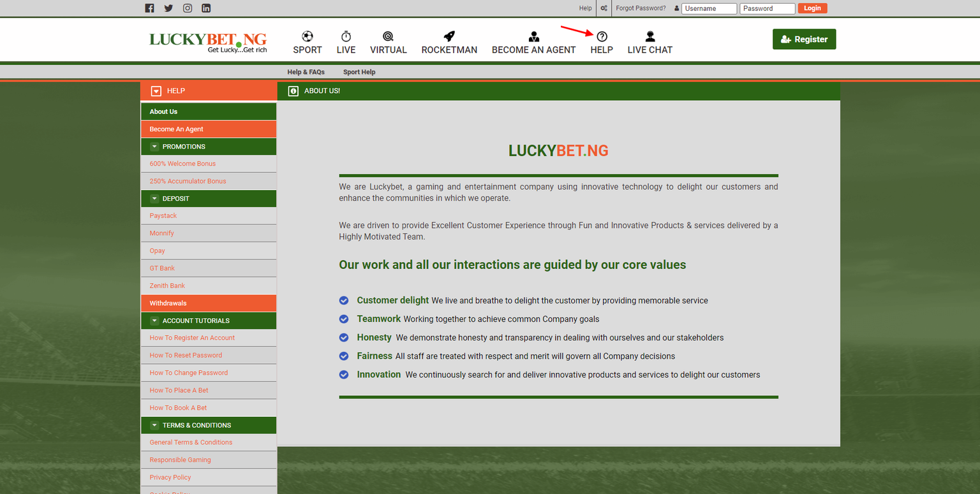This screenshot has height=494, width=980.
Task: Click the orange Login button
Action: [812, 8]
